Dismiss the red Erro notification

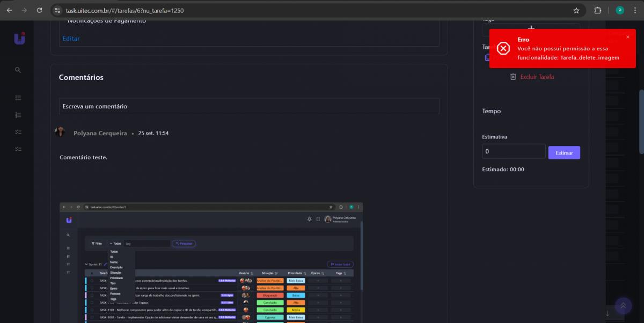click(627, 37)
